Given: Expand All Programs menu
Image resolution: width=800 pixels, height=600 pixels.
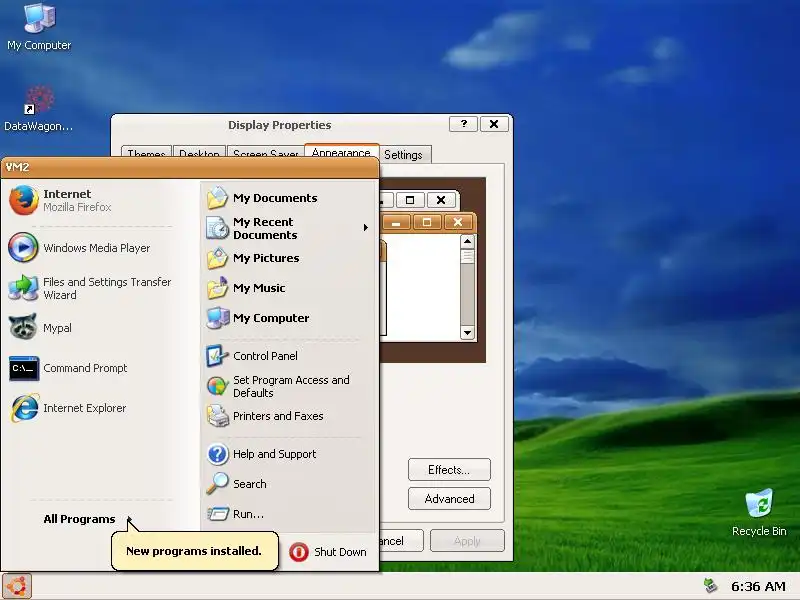Looking at the screenshot, I should [87, 519].
